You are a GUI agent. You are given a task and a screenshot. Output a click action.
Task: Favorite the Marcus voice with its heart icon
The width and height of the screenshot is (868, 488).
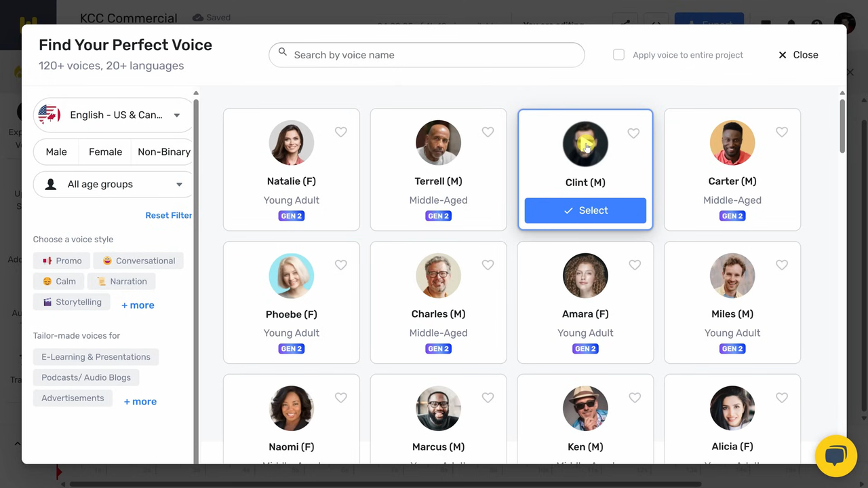(x=488, y=398)
